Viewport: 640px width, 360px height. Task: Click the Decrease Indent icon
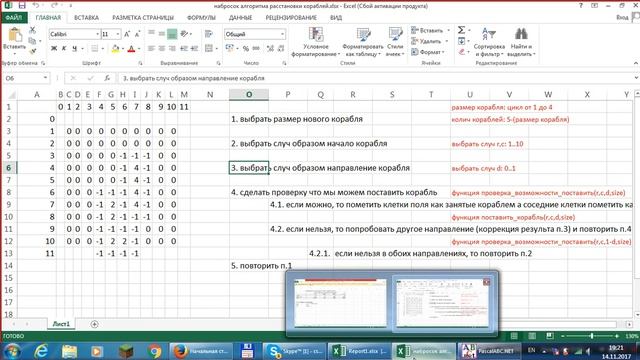pyautogui.click(x=184, y=49)
